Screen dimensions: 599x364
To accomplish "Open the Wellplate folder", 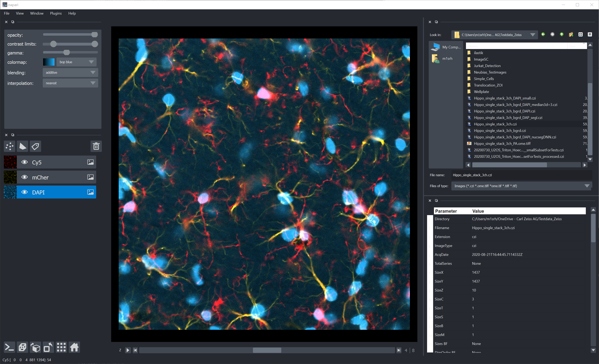I will [481, 92].
